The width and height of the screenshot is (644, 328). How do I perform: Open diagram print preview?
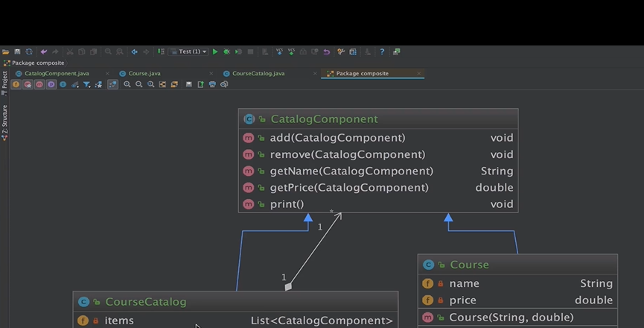coord(224,85)
